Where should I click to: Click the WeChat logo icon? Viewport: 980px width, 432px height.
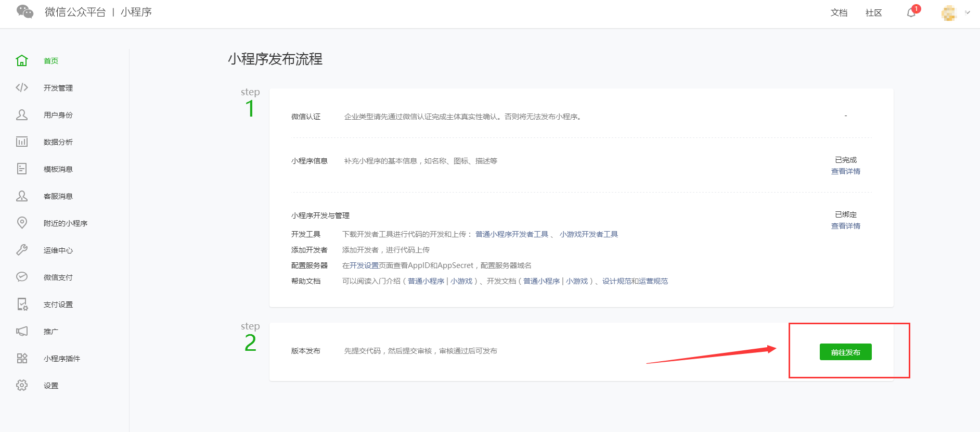(x=25, y=11)
